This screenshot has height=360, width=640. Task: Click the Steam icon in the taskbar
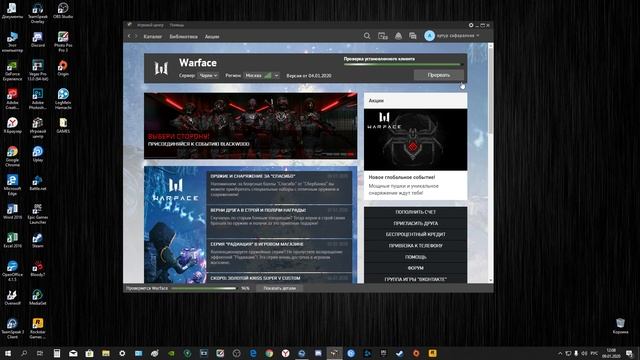(400, 353)
